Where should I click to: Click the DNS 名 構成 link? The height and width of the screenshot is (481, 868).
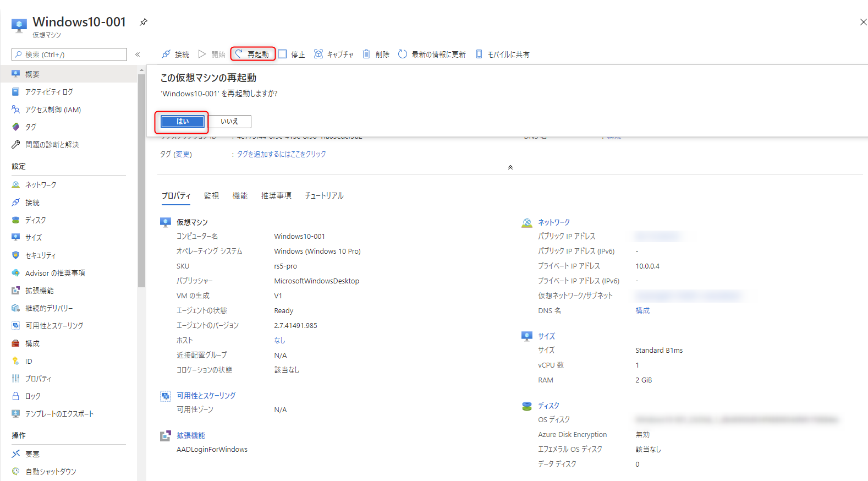[642, 311]
